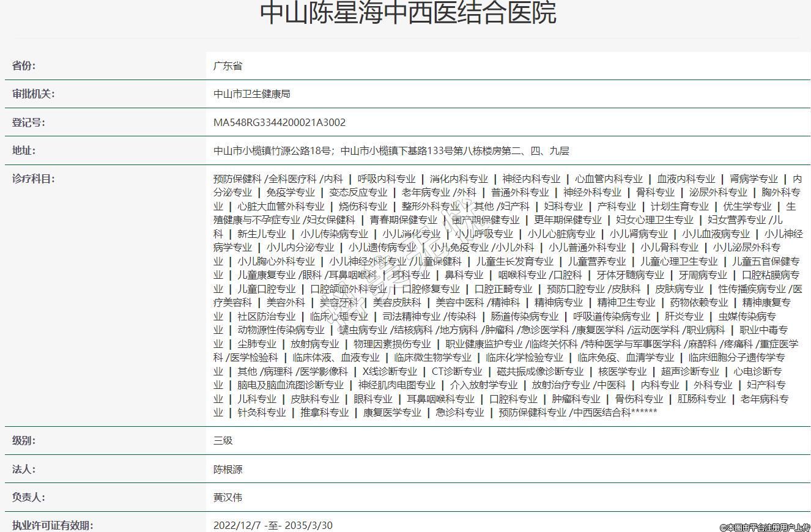811x532 pixels.
Task: Click license validity dates 2022/12/7 -至- 2035/3/30
Action: 273,525
